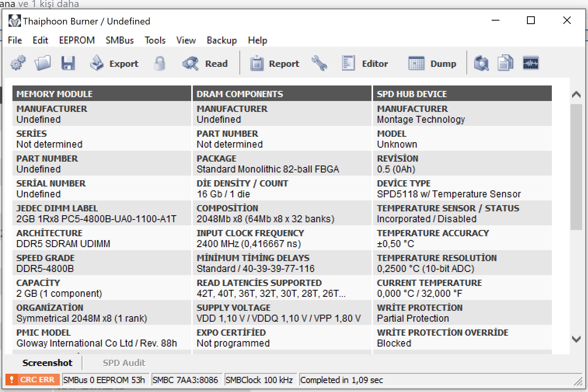This screenshot has width=588, height=392.
Task: Click the "±0,50 °C" temperature accuracy value
Action: 396,244
